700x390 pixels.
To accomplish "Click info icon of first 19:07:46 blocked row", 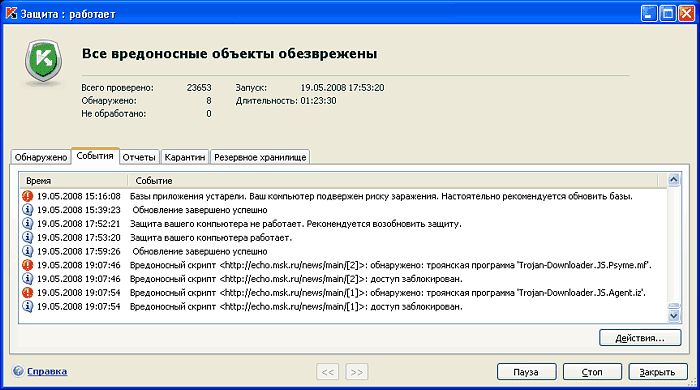I will click(28, 279).
